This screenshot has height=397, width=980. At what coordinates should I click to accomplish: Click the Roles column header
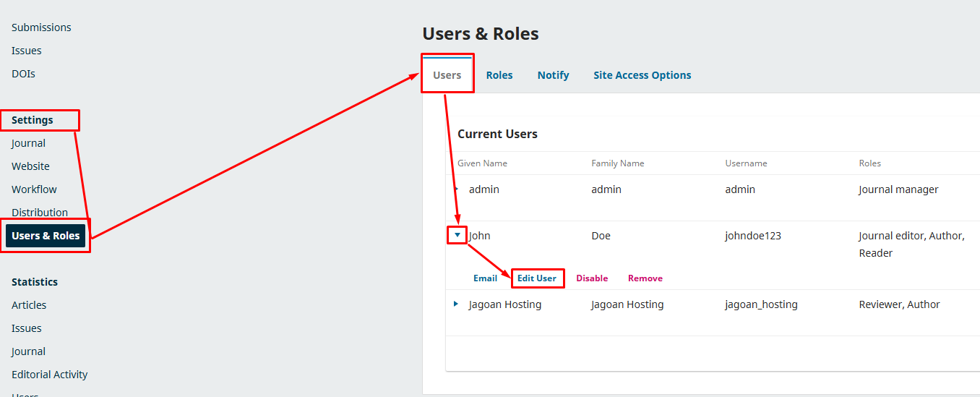869,163
